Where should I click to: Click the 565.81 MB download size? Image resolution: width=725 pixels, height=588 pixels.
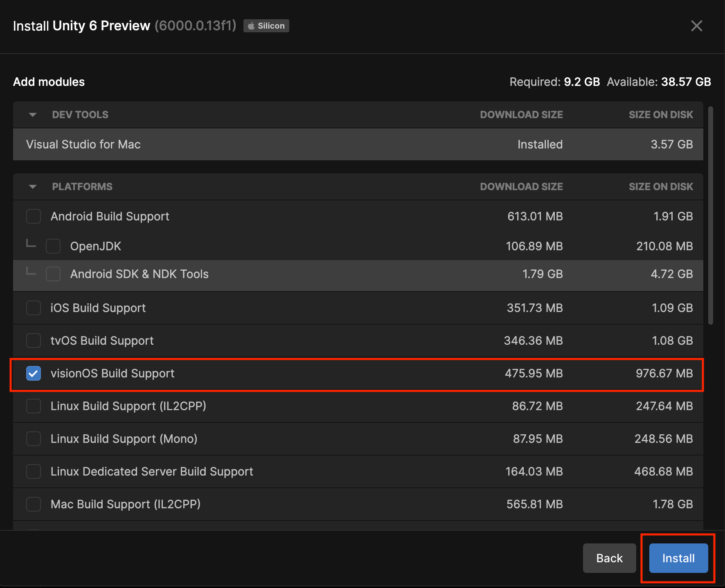tap(535, 504)
